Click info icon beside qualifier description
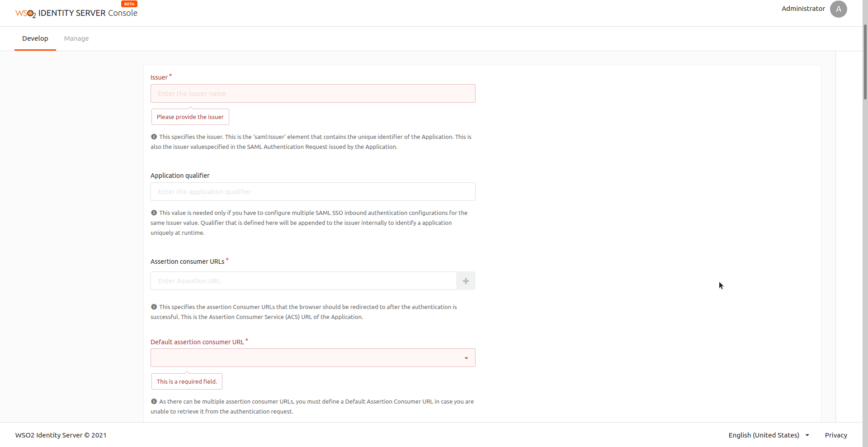The height and width of the screenshot is (447, 868). [x=154, y=213]
